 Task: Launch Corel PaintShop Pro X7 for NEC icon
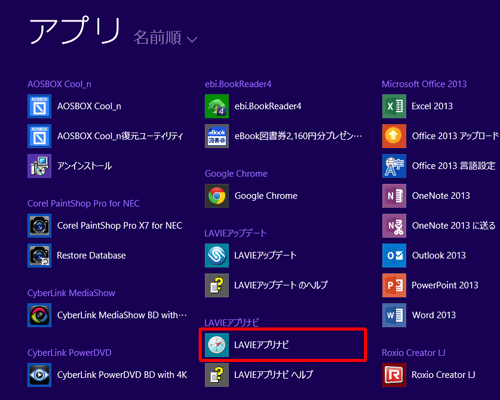39,226
